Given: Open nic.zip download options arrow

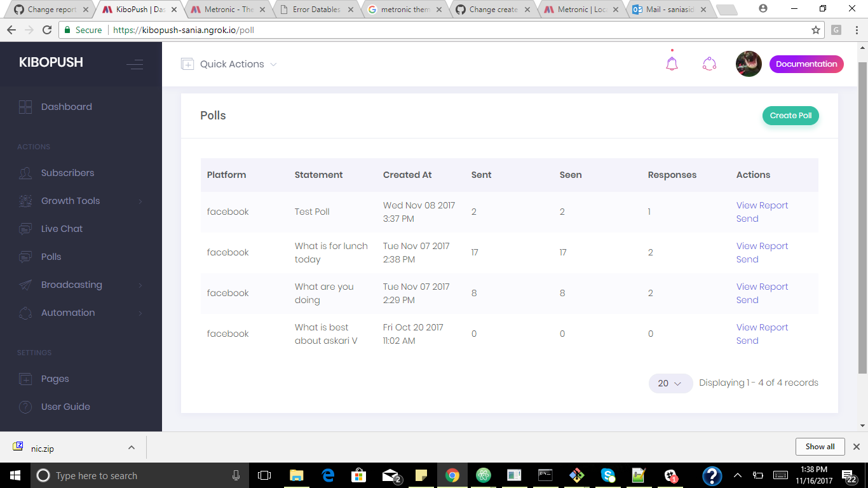Looking at the screenshot, I should coord(132,447).
